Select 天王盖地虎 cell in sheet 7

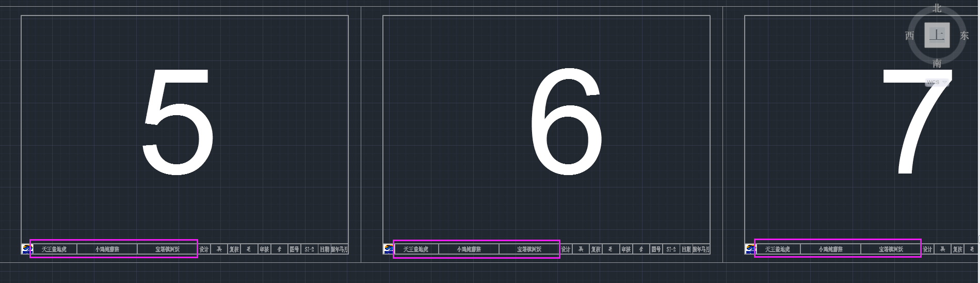click(x=778, y=249)
